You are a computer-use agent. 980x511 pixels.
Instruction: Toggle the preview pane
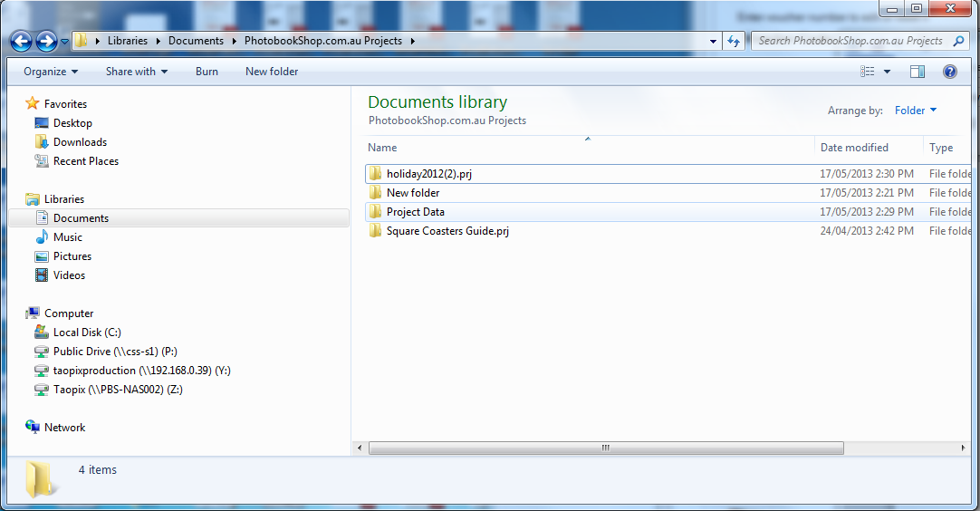point(918,72)
